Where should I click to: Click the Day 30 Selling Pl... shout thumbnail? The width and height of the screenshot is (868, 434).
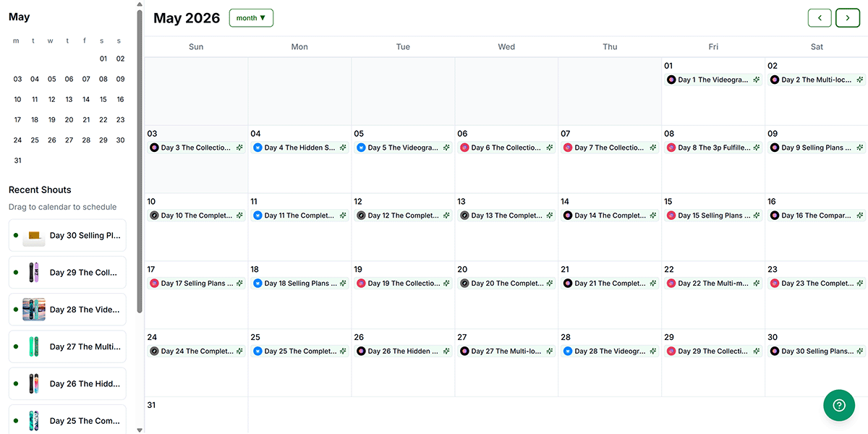tap(34, 236)
